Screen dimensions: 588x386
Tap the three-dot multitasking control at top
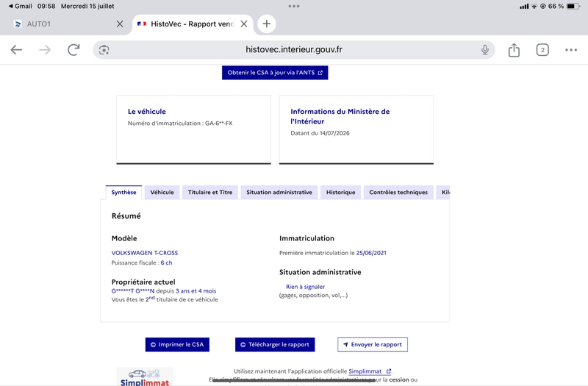tap(293, 6)
